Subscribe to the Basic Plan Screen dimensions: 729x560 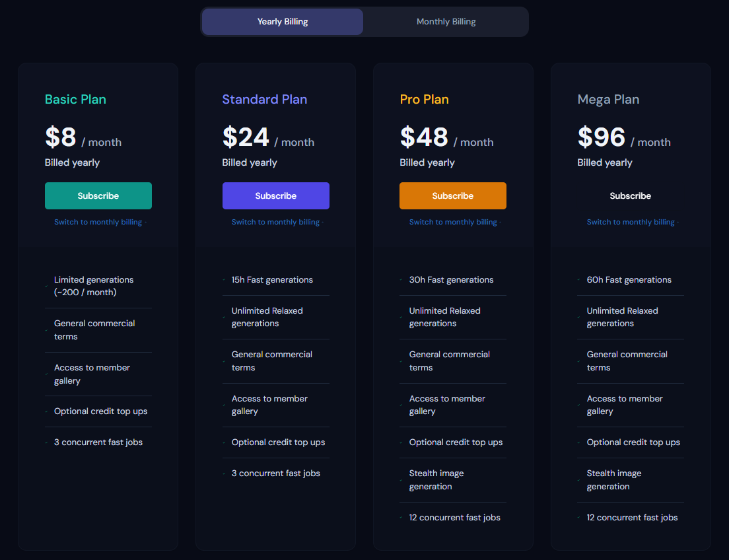[98, 196]
